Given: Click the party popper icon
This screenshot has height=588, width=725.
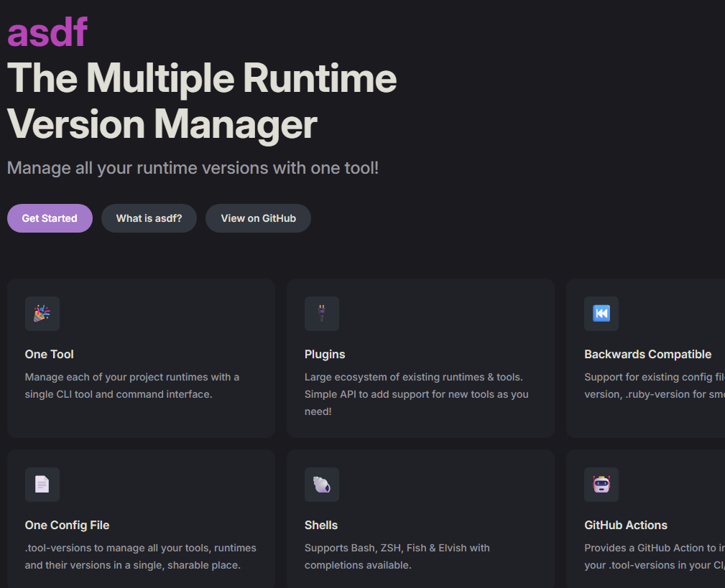Looking at the screenshot, I should [x=42, y=314].
